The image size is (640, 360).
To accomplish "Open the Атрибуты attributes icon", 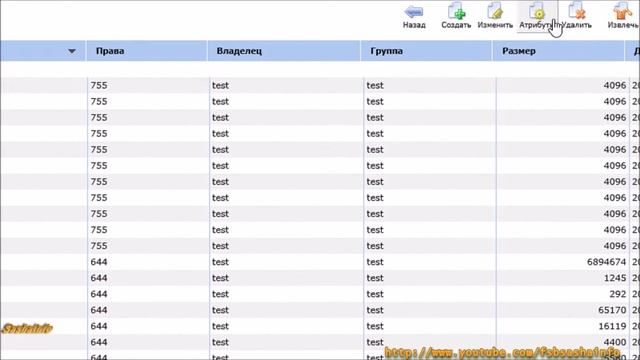I will (x=537, y=11).
